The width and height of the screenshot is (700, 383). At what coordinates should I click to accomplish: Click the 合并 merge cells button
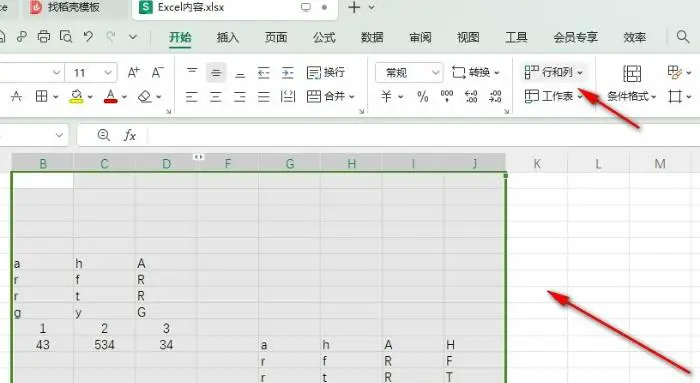tap(330, 96)
